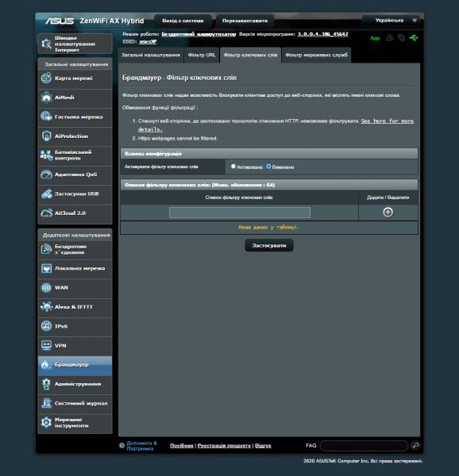Click the App link in header
This screenshot has height=476, width=459.
click(375, 38)
